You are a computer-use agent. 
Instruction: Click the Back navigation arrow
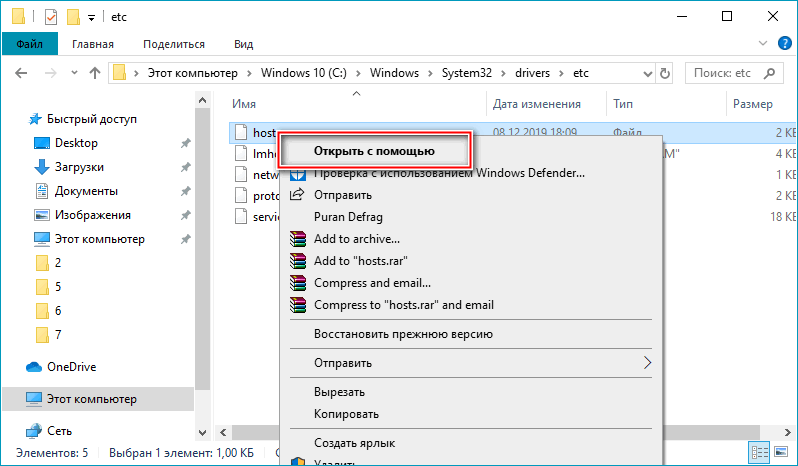(x=21, y=73)
